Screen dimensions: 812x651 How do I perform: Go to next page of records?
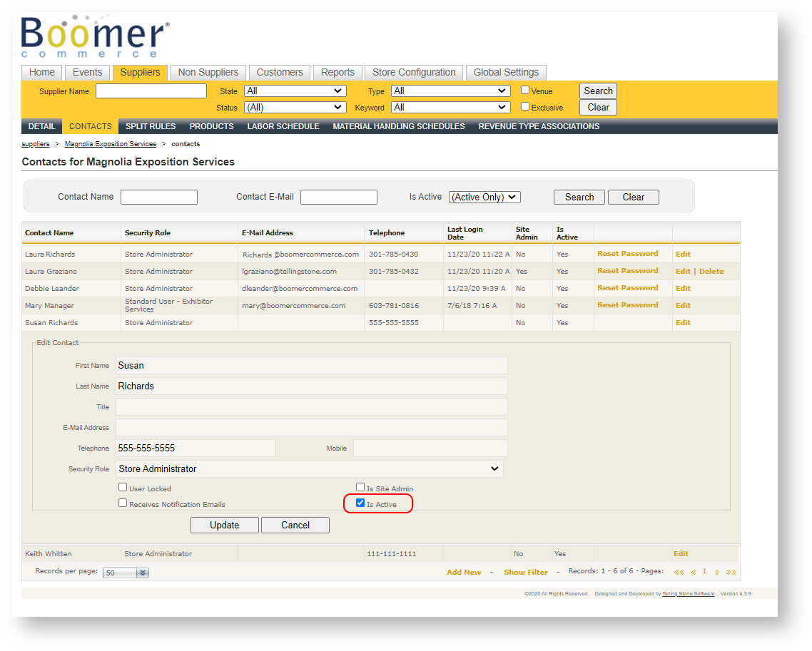point(717,572)
